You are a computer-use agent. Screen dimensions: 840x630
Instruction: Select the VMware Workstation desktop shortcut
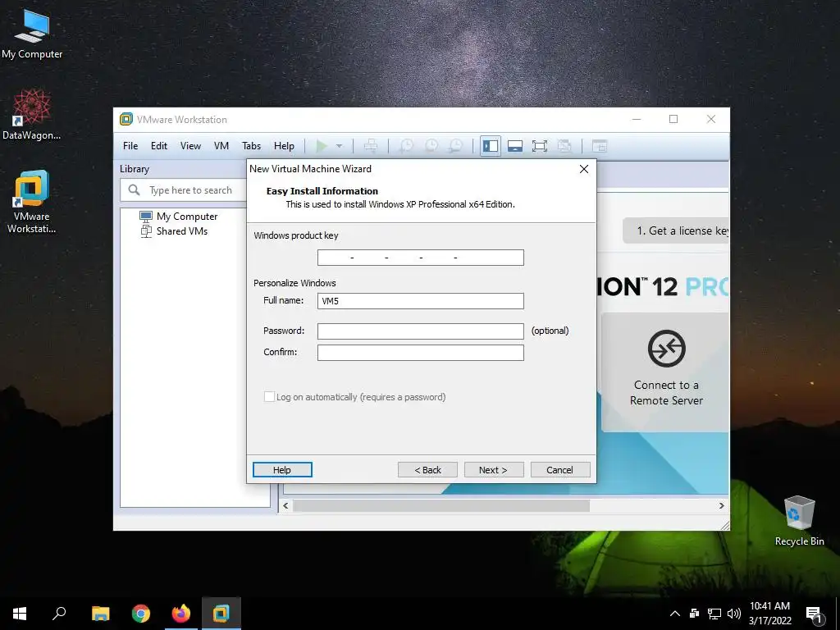(x=32, y=202)
